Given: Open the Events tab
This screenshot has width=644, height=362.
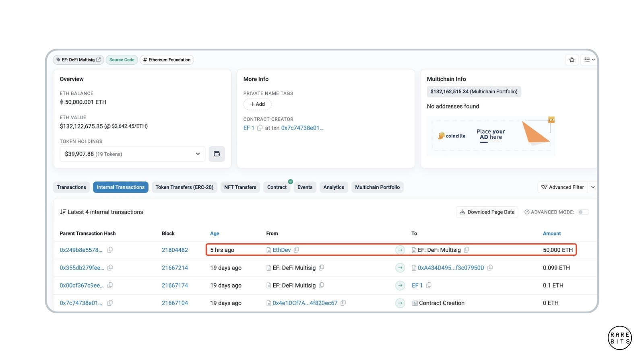Looking at the screenshot, I should click(305, 187).
